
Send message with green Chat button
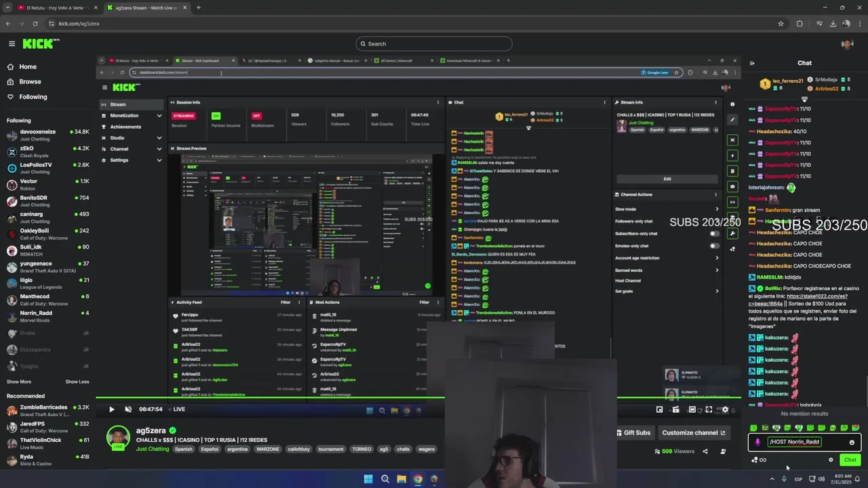click(x=850, y=460)
